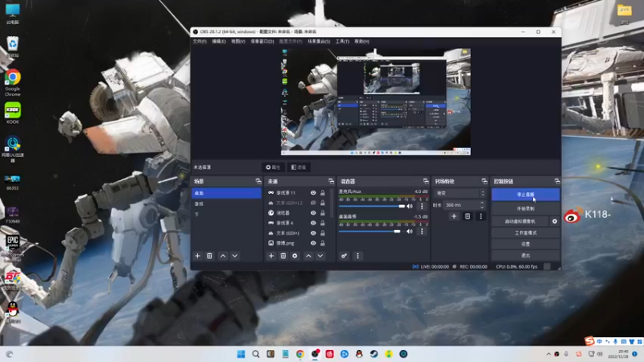Click the Mic/Aux volume slider
The width and height of the screenshot is (644, 362).
click(x=372, y=206)
